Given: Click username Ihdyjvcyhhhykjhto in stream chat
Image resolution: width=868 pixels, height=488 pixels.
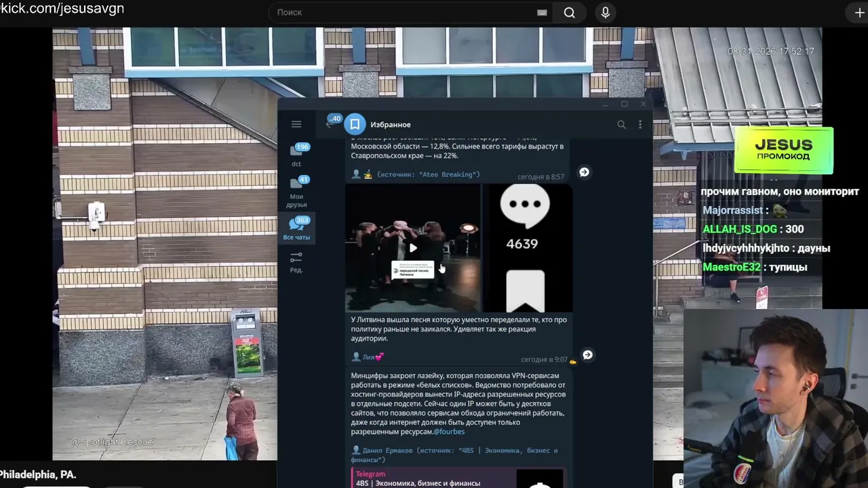Looking at the screenshot, I should (746, 248).
